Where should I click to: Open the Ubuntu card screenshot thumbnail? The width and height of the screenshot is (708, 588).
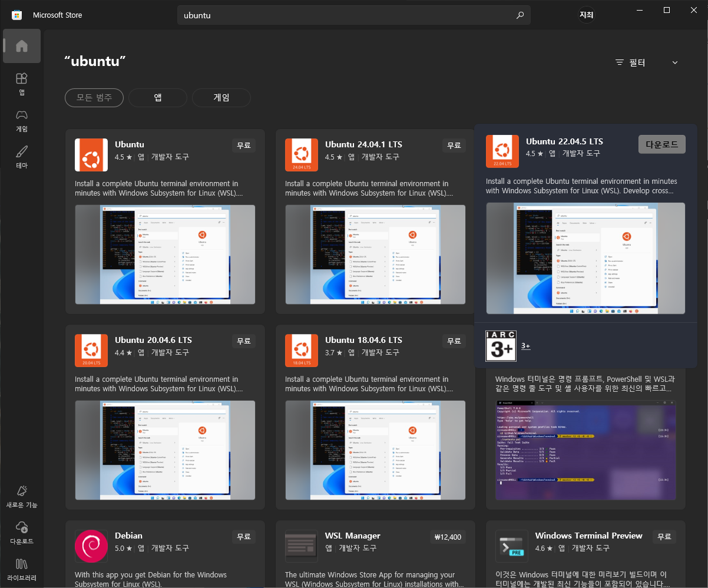pos(165,255)
